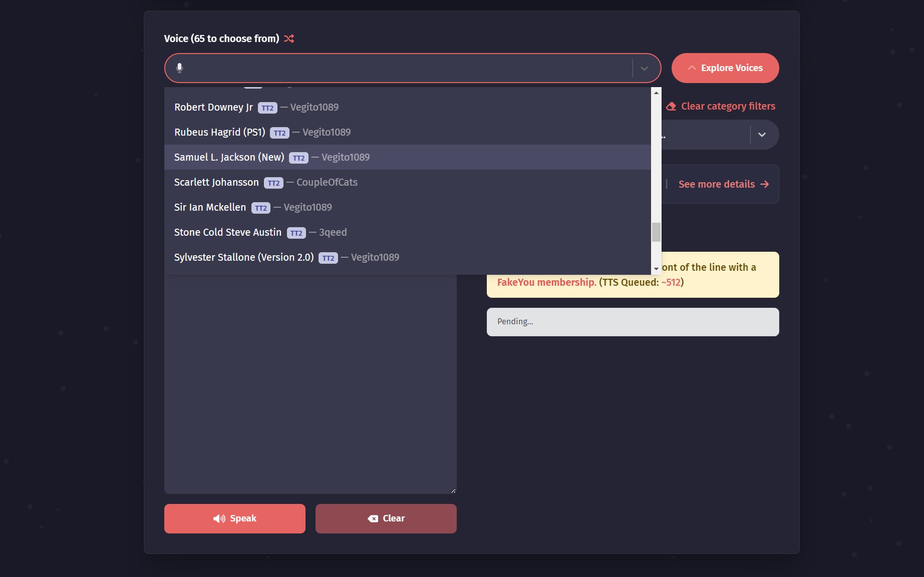Choose Samuel L. Jackson (New) voice
The width and height of the screenshot is (924, 577).
click(x=408, y=157)
